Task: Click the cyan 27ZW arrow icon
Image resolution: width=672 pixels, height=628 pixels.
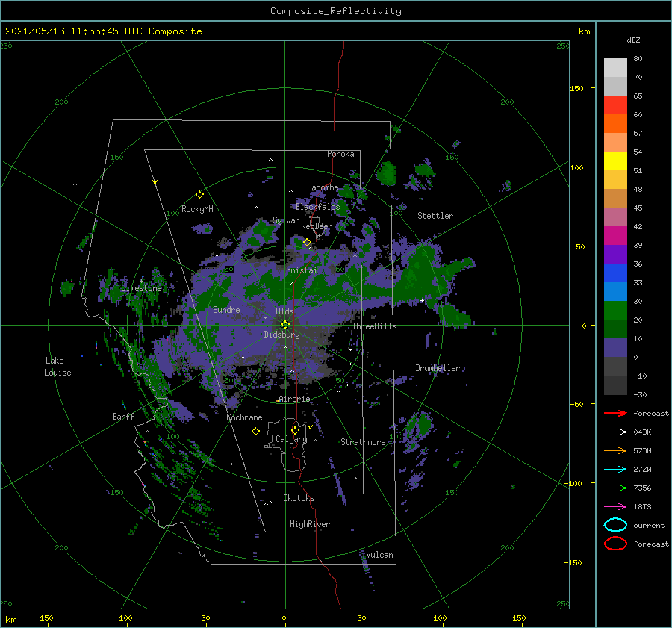Action: [615, 470]
